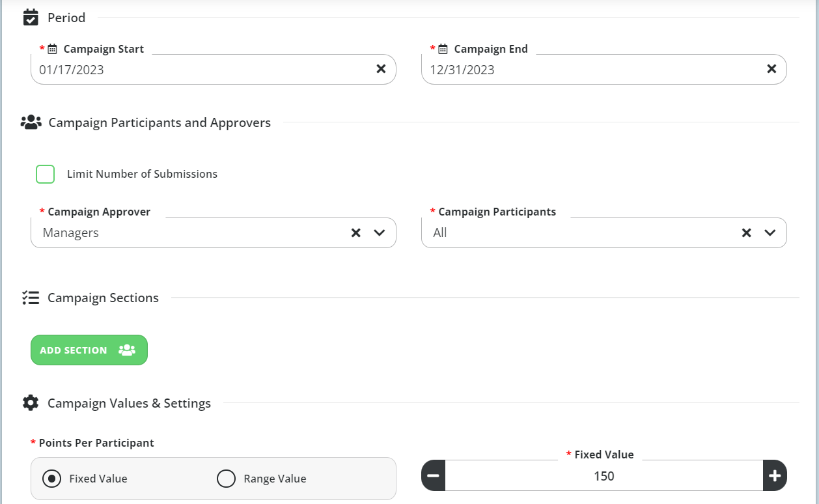Click the Points Per Participant label
The width and height of the screenshot is (819, 504).
[x=96, y=443]
